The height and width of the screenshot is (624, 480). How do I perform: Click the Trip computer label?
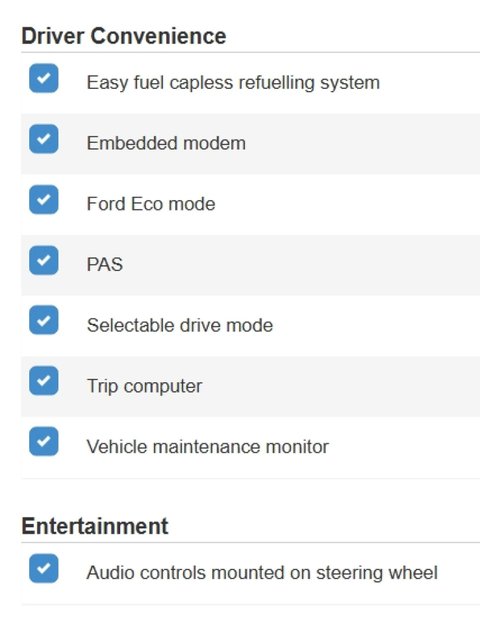(x=144, y=386)
